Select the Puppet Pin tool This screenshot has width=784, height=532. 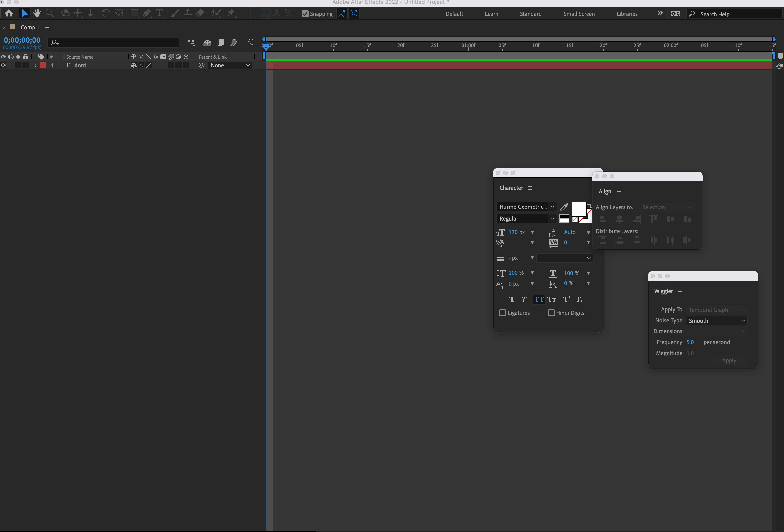click(231, 13)
